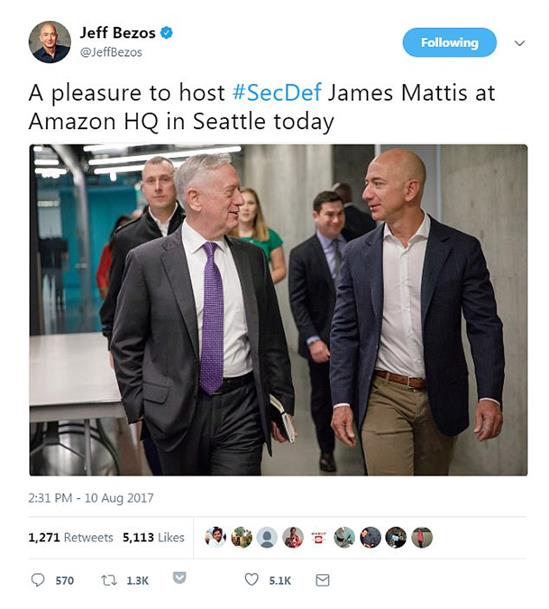Open Jeff Bezos profile avatar
549x609 pixels.
point(50,42)
